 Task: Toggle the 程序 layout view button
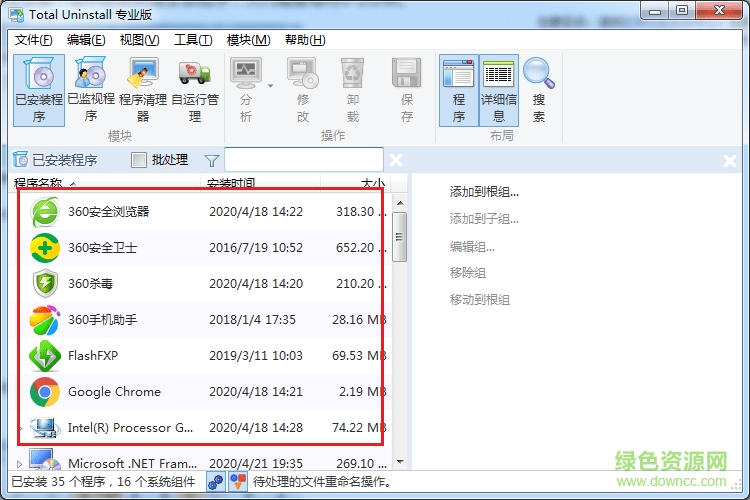[459, 90]
